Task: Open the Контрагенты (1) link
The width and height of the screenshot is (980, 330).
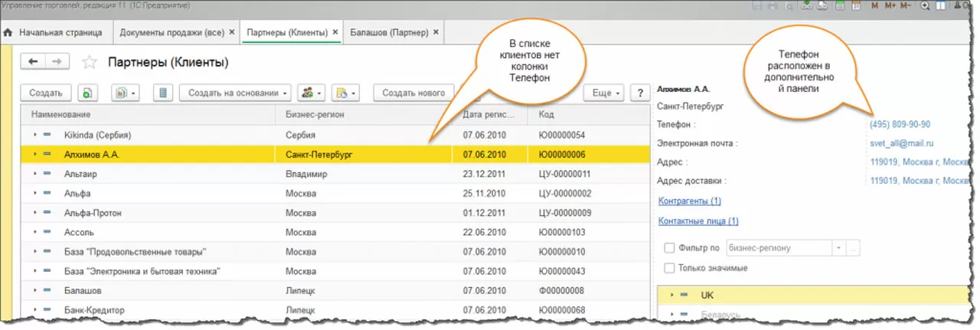Action: click(x=690, y=201)
